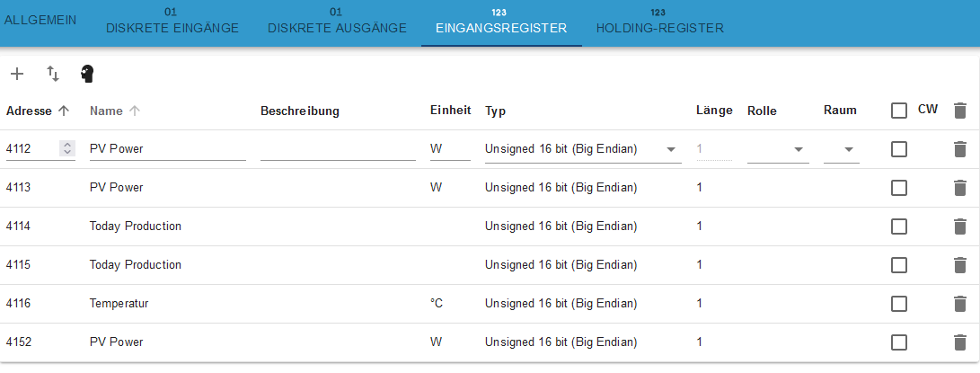The image size is (980, 373).
Task: Switch to Holding-Register tab
Action: coord(659,23)
